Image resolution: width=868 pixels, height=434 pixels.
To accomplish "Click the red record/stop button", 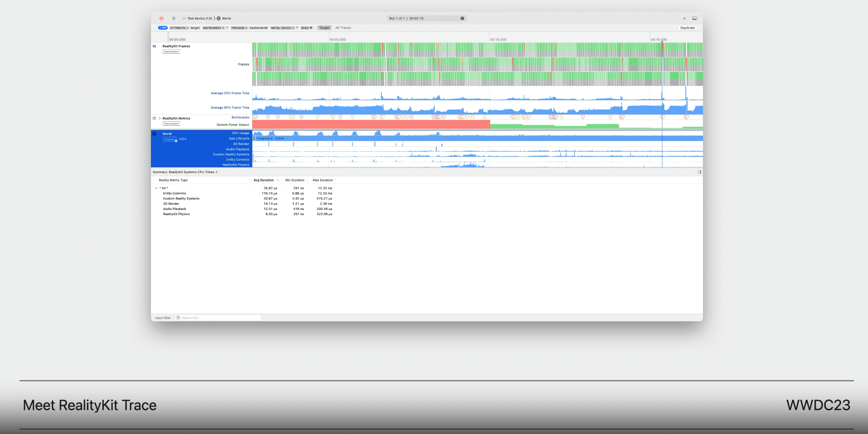I will pos(161,19).
